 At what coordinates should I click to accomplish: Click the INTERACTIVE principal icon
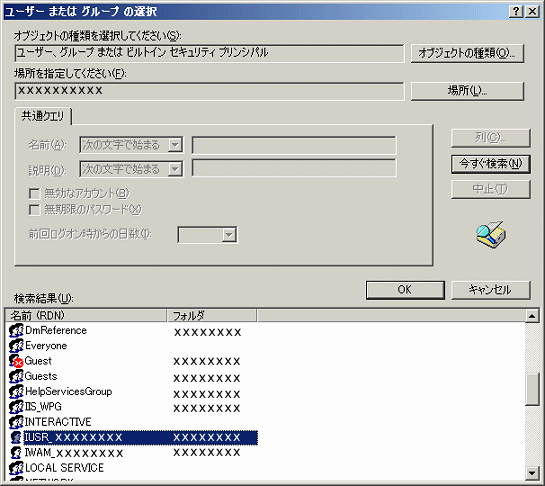coord(16,422)
